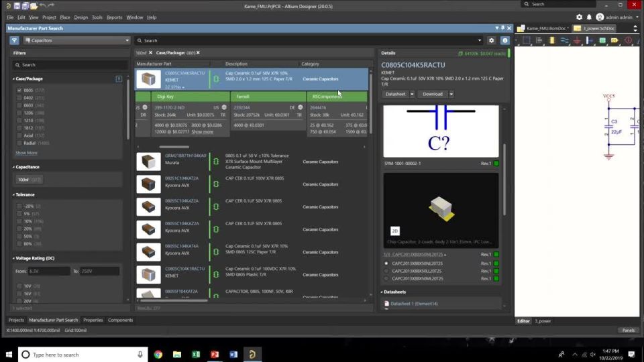Select the Place Directive red circle icon

(628, 40)
